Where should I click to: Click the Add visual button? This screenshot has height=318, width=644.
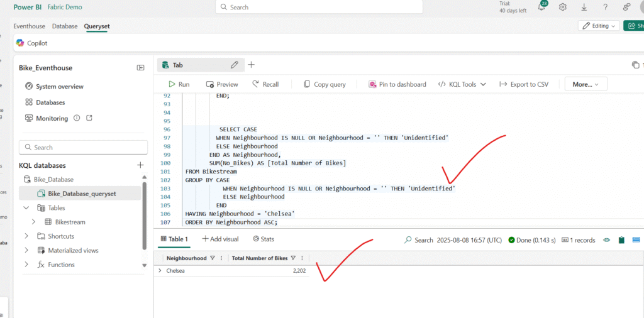220,239
